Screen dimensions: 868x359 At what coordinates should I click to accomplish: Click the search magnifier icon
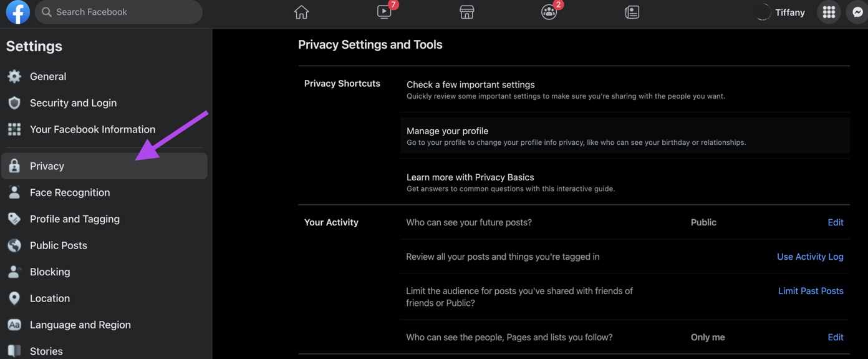[46, 12]
